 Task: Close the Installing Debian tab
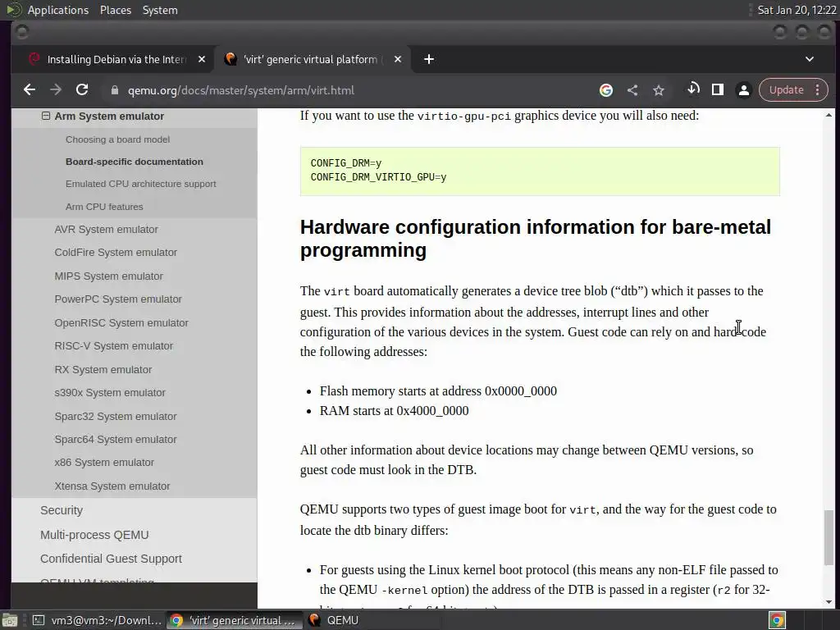point(202,59)
